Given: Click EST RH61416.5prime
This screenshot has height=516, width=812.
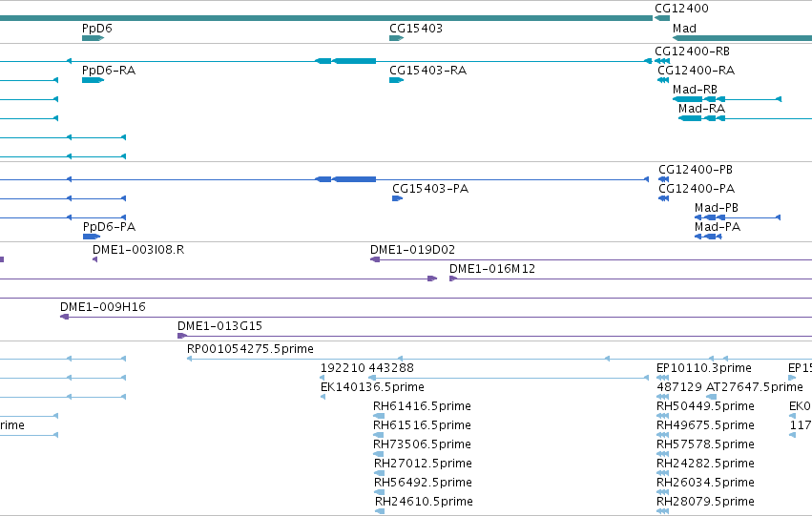Looking at the screenshot, I should pos(422,406).
